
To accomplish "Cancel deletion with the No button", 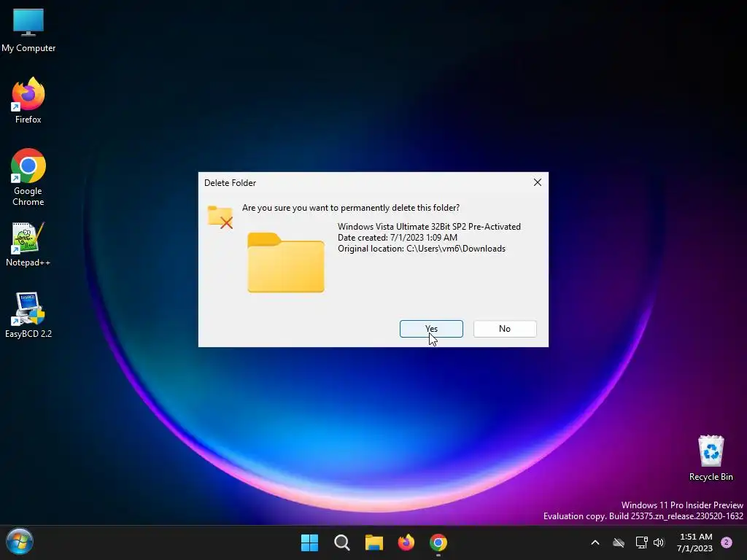I will [x=505, y=329].
